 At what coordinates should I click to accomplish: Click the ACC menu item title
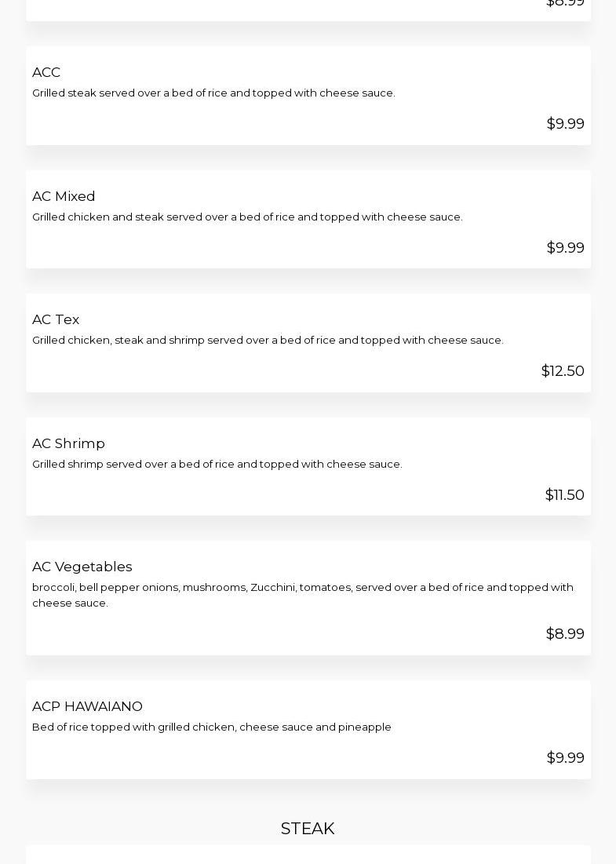(x=46, y=72)
